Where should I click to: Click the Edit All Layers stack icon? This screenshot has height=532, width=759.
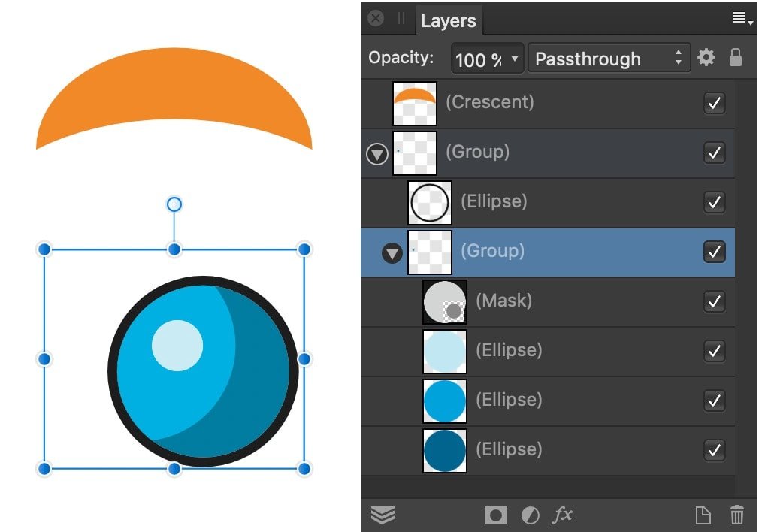[383, 515]
